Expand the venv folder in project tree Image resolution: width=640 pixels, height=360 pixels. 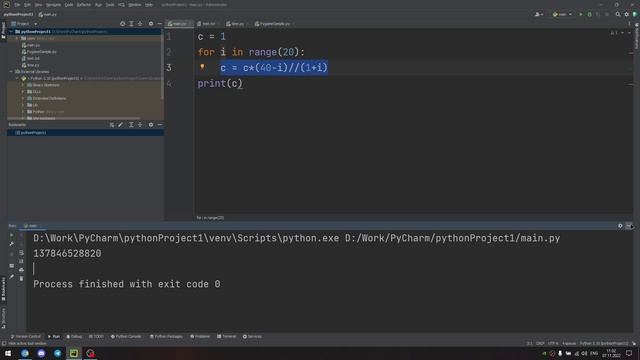(17, 38)
